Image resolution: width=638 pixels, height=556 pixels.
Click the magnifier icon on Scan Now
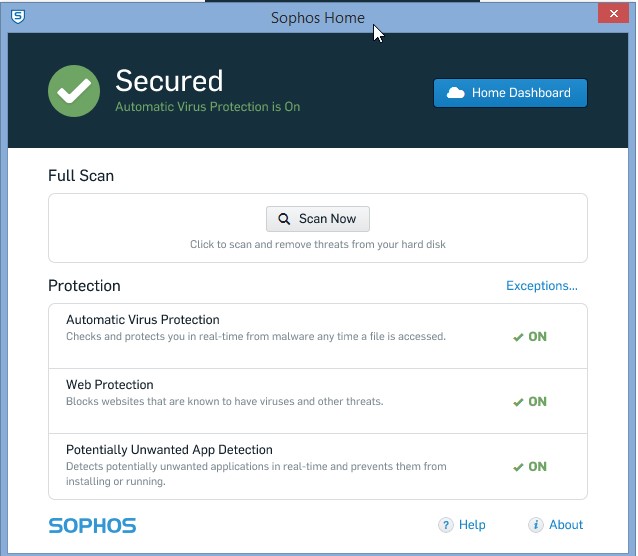pos(284,219)
